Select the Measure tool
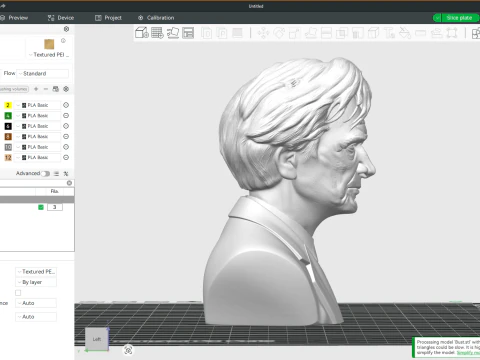Screen dimensions: 480x360 420,33
